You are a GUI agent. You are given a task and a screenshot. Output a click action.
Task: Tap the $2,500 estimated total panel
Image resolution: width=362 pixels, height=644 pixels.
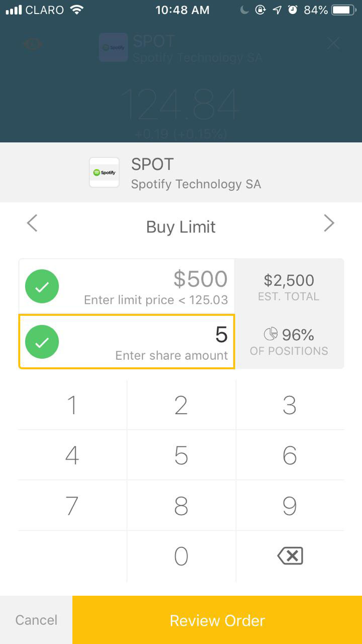tap(289, 287)
